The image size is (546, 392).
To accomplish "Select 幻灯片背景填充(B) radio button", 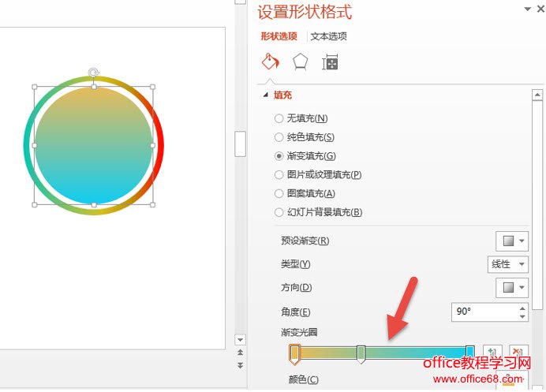I will click(x=279, y=212).
